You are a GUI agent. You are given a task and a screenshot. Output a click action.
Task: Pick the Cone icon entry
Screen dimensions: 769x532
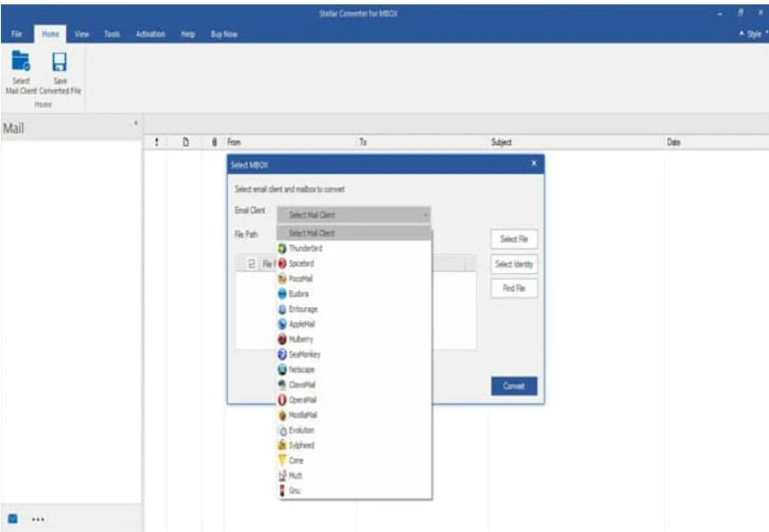click(282, 461)
